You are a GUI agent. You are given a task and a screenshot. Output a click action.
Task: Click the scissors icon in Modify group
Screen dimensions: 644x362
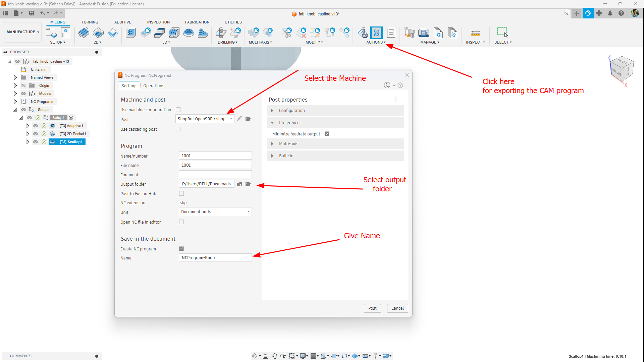click(x=287, y=33)
